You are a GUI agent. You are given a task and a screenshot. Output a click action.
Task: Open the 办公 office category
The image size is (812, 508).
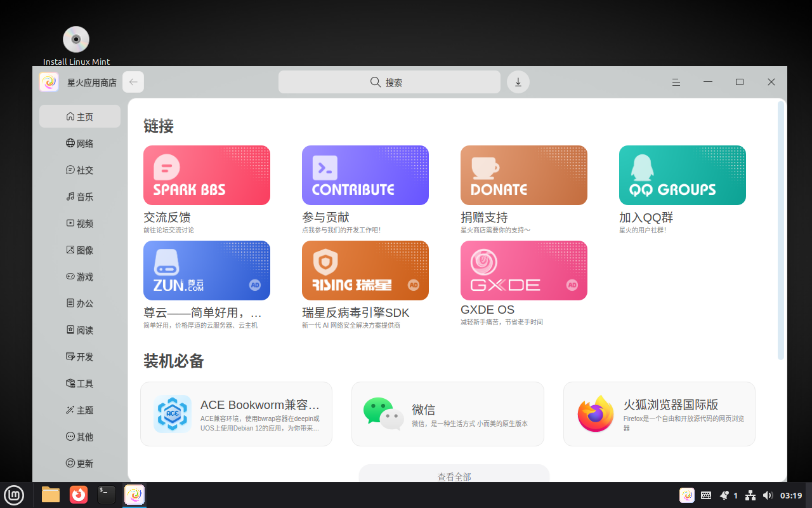point(80,304)
